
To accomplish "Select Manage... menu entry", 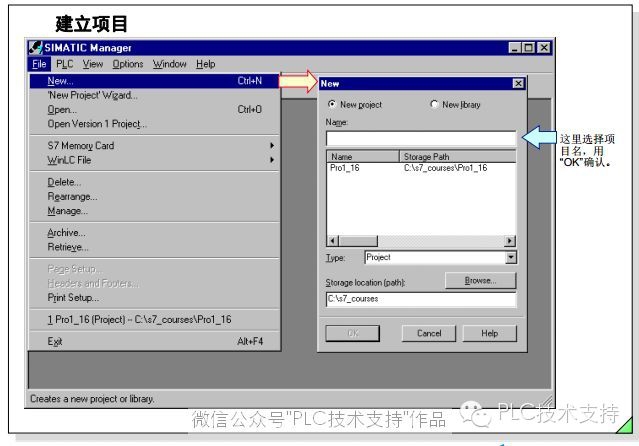I will pyautogui.click(x=154, y=211).
